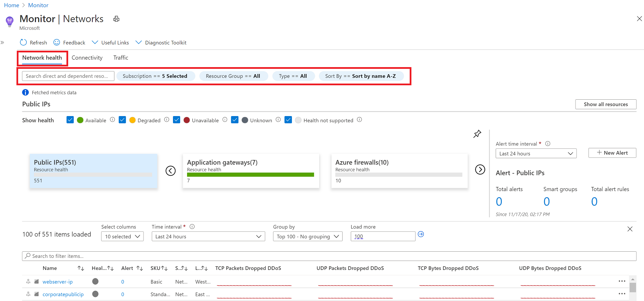644x301 pixels.
Task: Open Feedback smiley icon
Action: tap(57, 42)
